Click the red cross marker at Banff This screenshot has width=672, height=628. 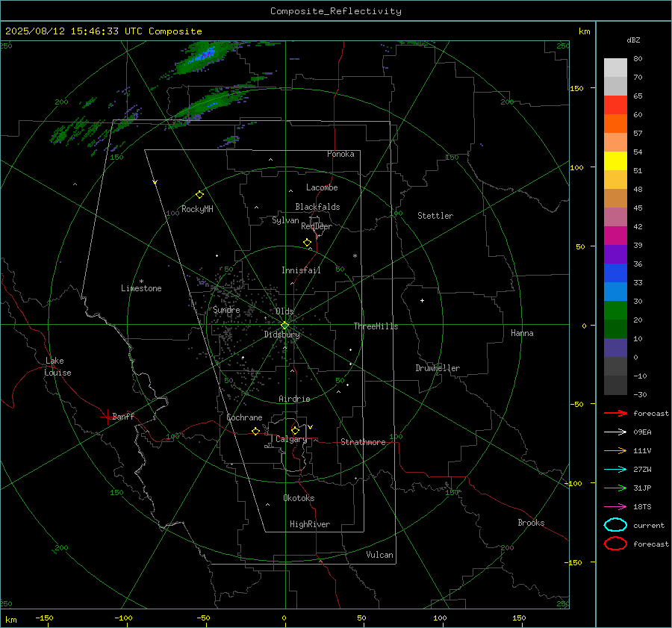[107, 417]
